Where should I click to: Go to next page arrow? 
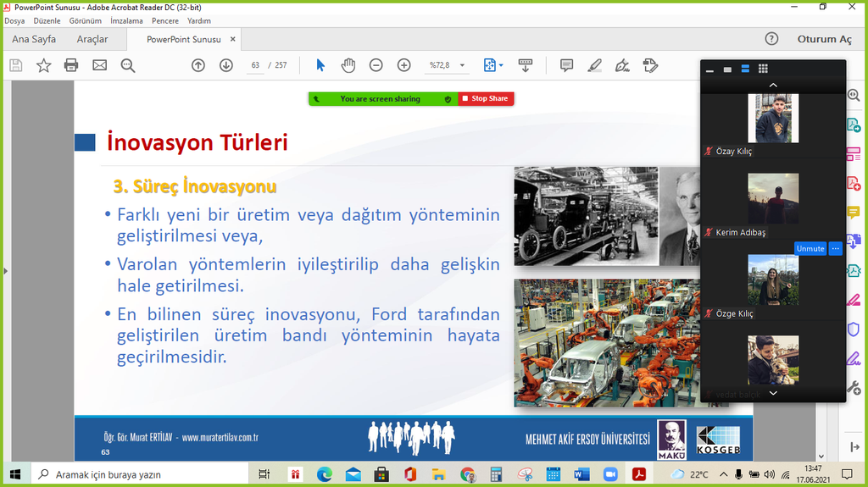click(x=225, y=65)
